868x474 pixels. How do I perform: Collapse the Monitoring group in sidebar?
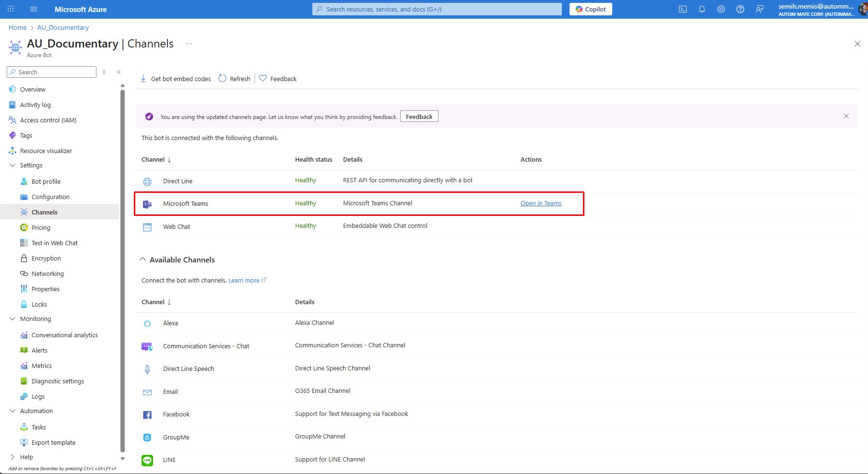13,319
